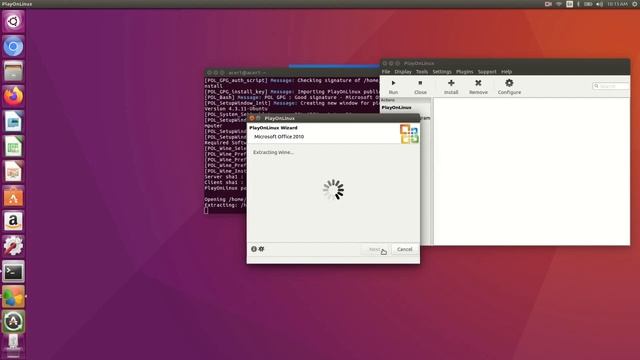Click the info icon in wizard footer

(254, 249)
